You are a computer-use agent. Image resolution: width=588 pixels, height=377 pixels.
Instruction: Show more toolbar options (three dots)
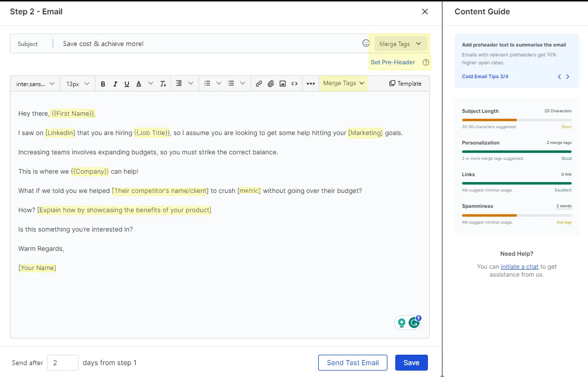(x=310, y=84)
